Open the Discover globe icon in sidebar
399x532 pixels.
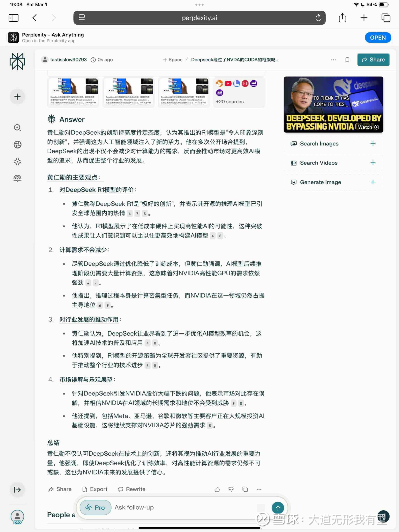point(17,145)
